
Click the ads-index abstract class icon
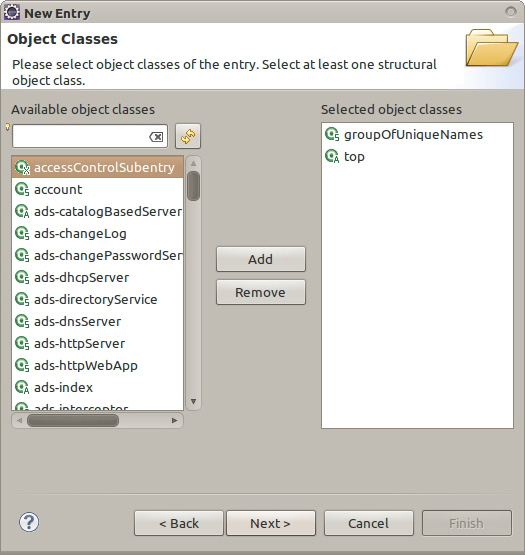[x=22, y=387]
